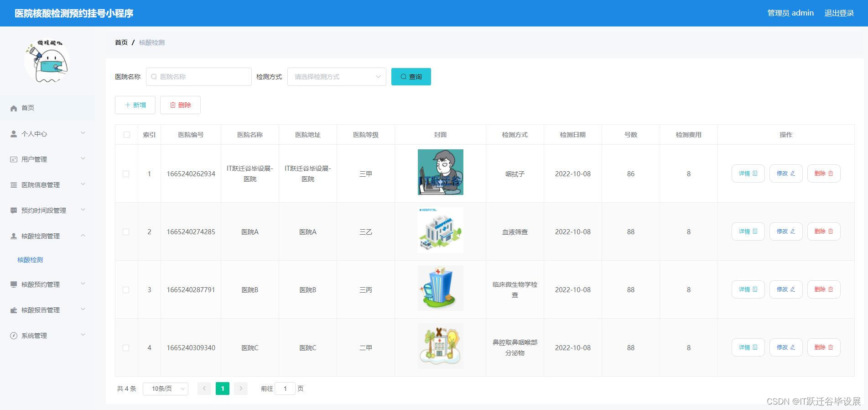Click 修改 for 医院C row

point(786,347)
